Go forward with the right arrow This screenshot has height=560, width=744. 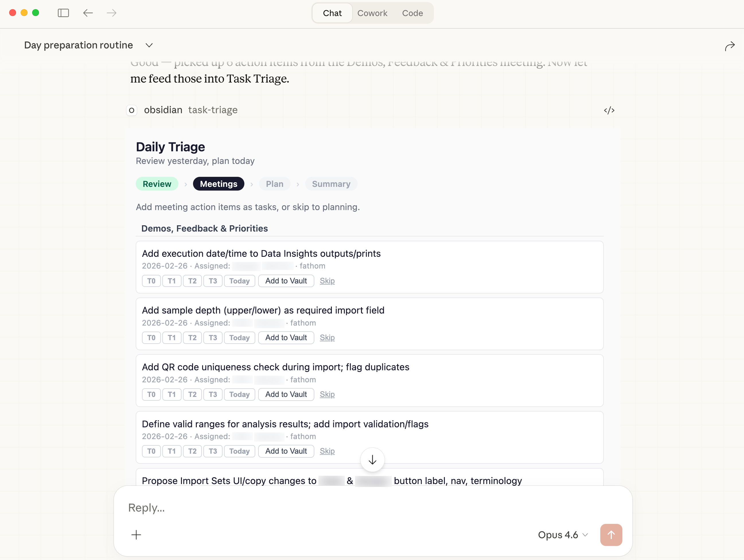112,13
